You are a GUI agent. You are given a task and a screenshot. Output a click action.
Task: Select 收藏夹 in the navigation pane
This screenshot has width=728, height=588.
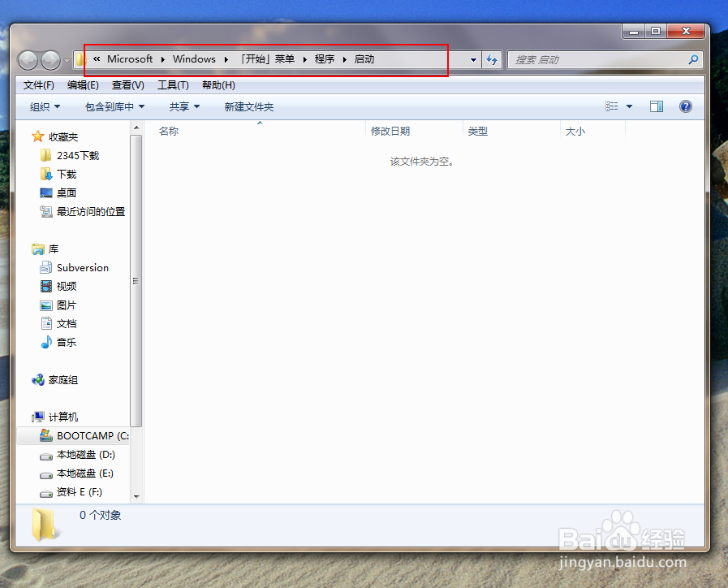(55, 136)
